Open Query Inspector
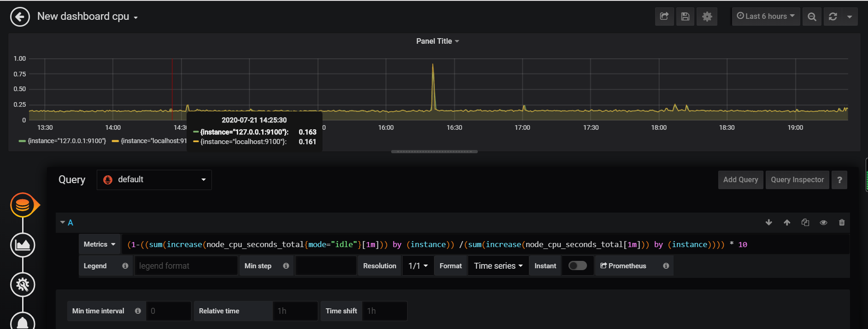The width and height of the screenshot is (868, 329). (798, 180)
